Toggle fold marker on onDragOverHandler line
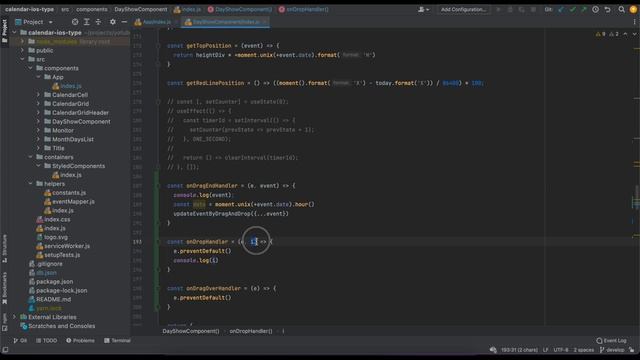This screenshot has height=360, width=640. point(158,288)
